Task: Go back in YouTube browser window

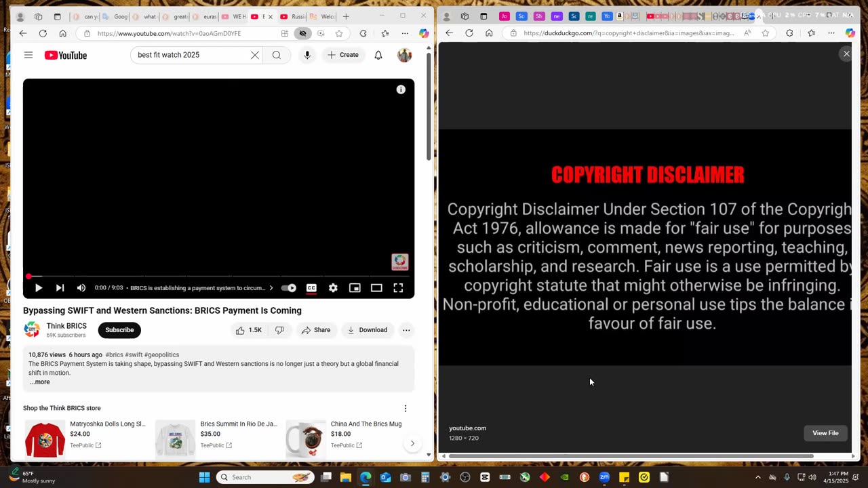Action: pyautogui.click(x=23, y=33)
